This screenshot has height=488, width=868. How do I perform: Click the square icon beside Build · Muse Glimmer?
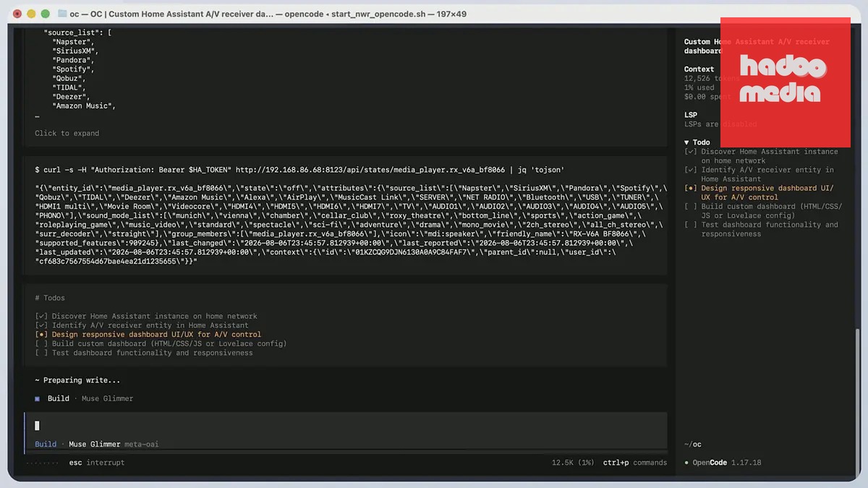click(38, 398)
